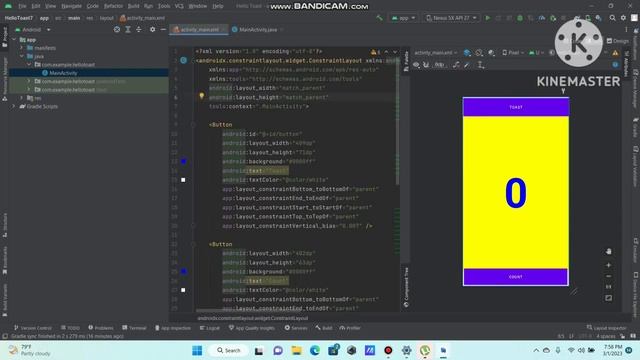Open Search Everywhere magnifier icon
The height and width of the screenshot is (360, 640).
click(x=612, y=18)
